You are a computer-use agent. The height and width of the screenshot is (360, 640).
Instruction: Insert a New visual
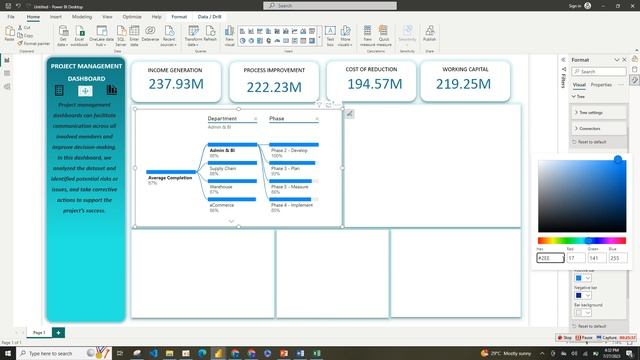click(229, 36)
